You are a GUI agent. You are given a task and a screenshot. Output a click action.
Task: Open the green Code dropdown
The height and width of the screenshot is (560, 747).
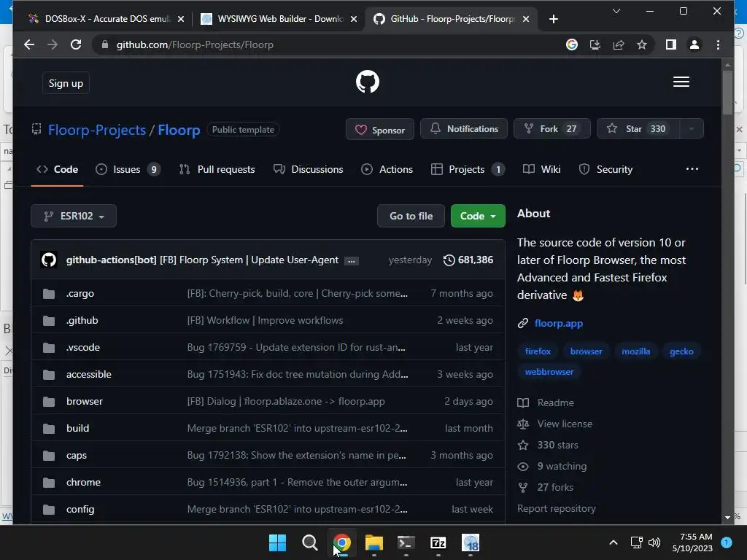pos(478,216)
